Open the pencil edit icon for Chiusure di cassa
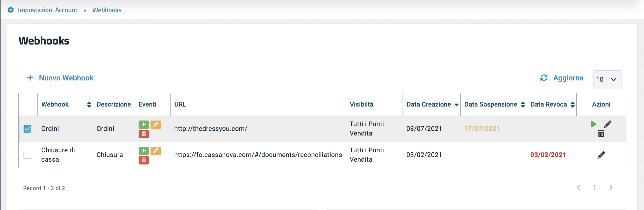The width and height of the screenshot is (644, 210). point(601,155)
